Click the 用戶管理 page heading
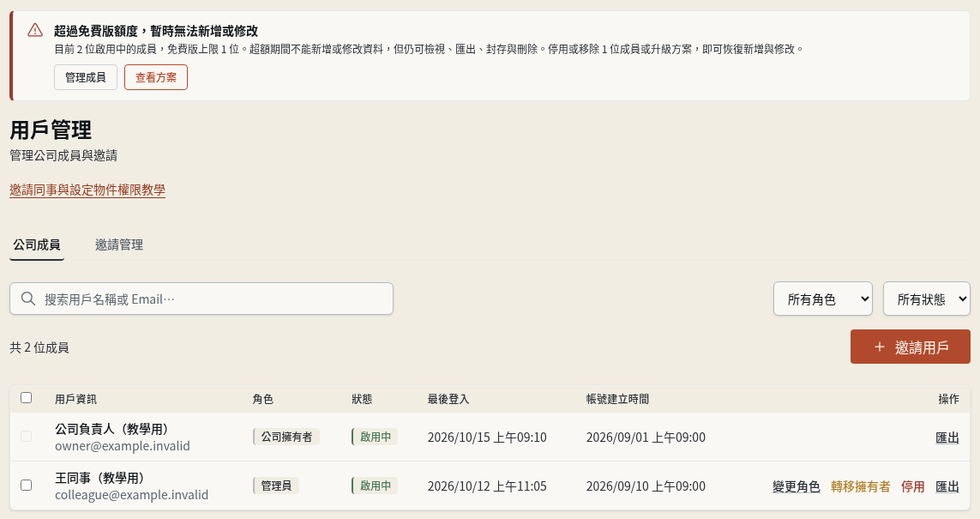The height and width of the screenshot is (519, 980). tap(51, 130)
